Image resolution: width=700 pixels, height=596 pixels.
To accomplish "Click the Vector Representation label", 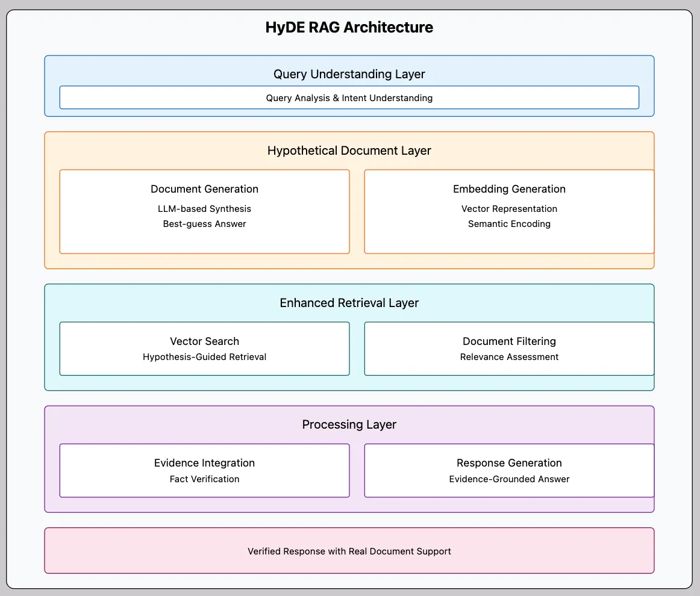I will [509, 209].
